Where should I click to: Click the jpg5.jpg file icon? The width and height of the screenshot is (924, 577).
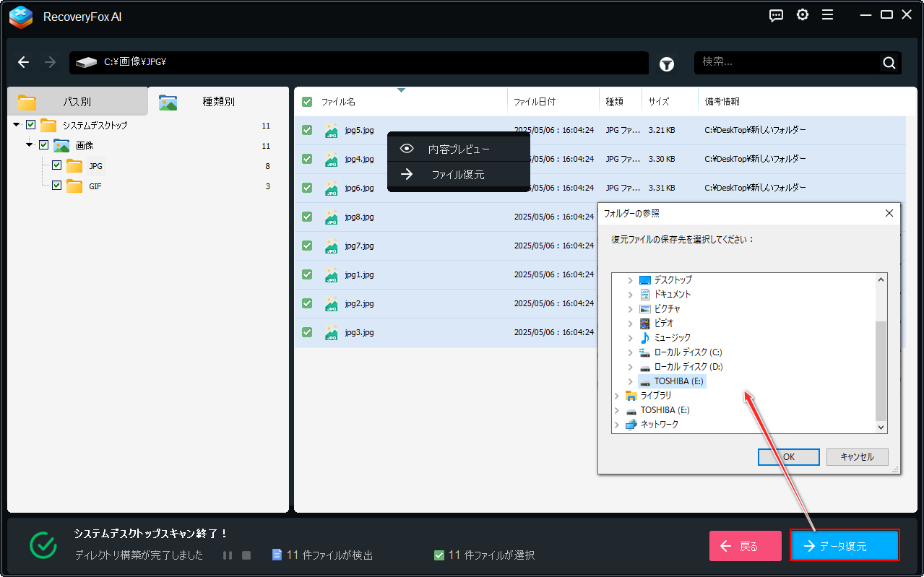pyautogui.click(x=332, y=131)
